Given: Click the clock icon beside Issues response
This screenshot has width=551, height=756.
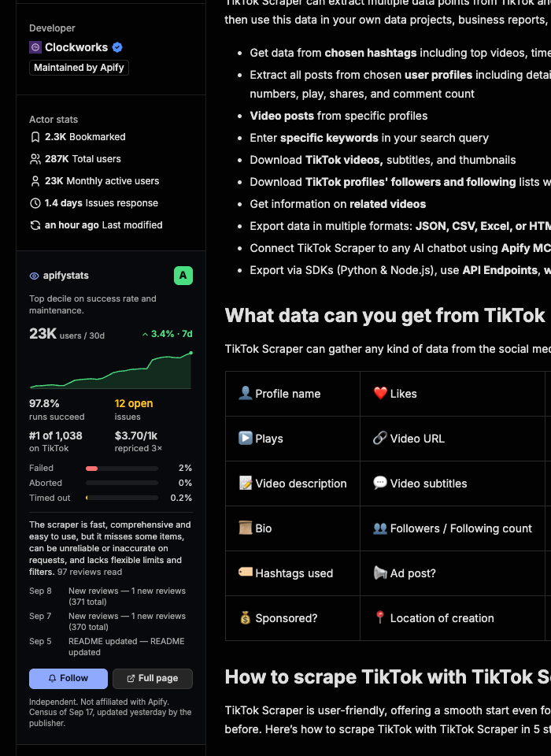Looking at the screenshot, I should 35,203.
